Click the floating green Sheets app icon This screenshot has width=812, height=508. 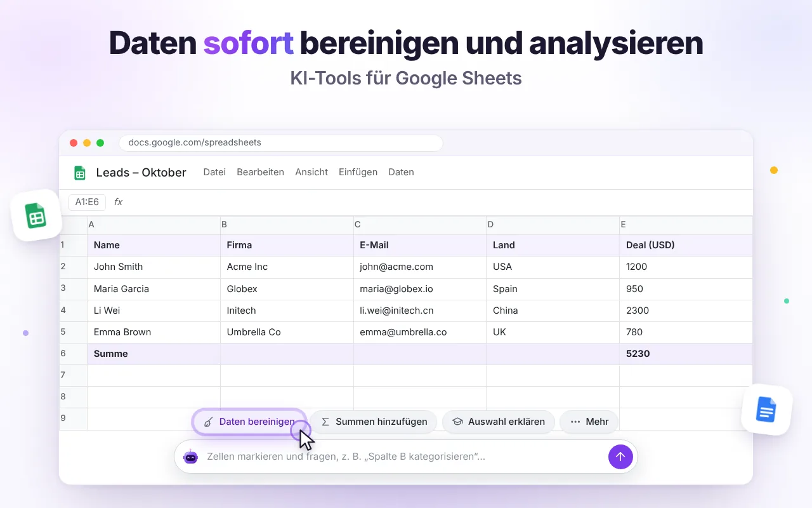[36, 215]
